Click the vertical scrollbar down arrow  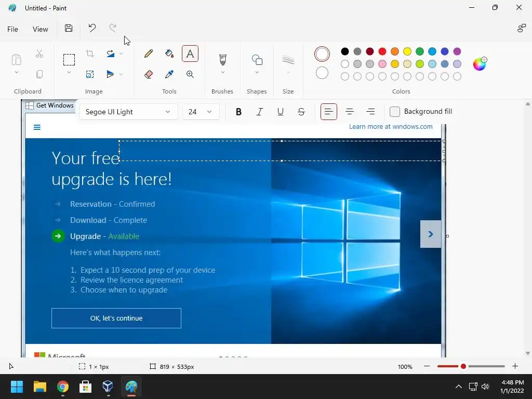tap(528, 353)
